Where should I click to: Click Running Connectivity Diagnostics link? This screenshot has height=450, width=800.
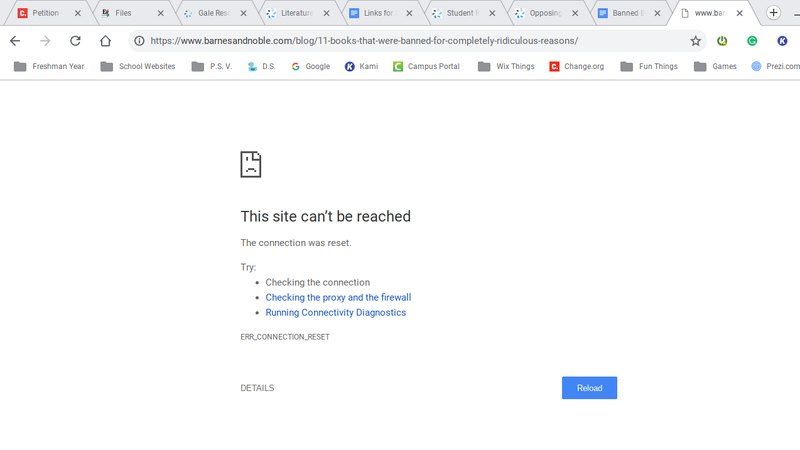(x=335, y=312)
